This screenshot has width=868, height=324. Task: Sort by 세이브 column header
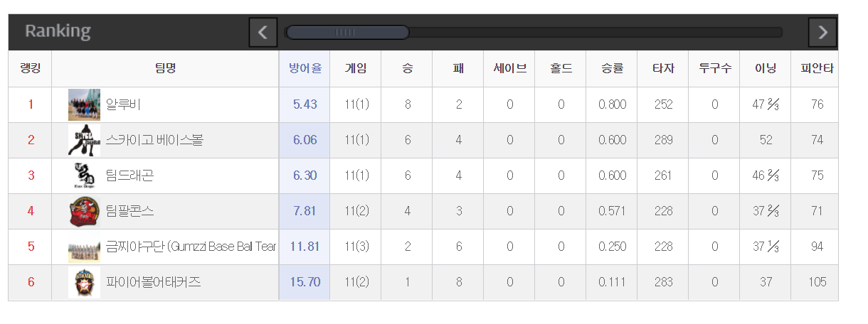pyautogui.click(x=509, y=69)
